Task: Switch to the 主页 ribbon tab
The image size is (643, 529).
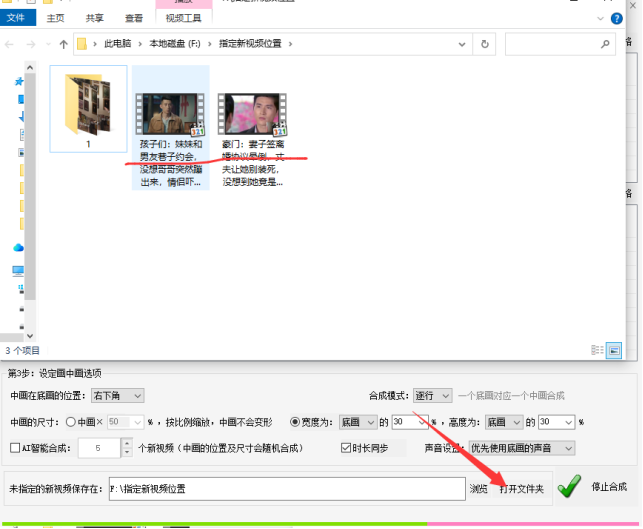Action: point(55,18)
